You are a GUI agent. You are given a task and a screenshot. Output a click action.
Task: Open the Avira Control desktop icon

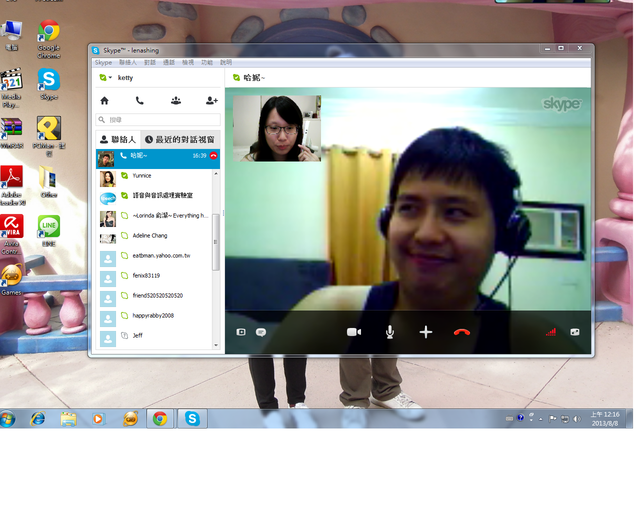11,235
